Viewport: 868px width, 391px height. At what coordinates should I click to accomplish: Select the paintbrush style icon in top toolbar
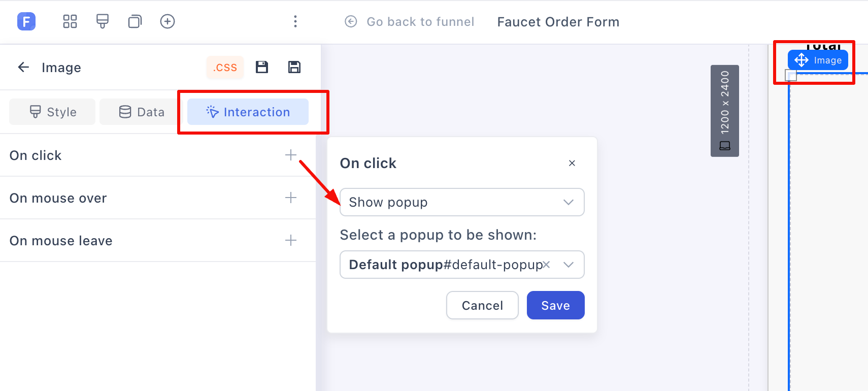(103, 21)
